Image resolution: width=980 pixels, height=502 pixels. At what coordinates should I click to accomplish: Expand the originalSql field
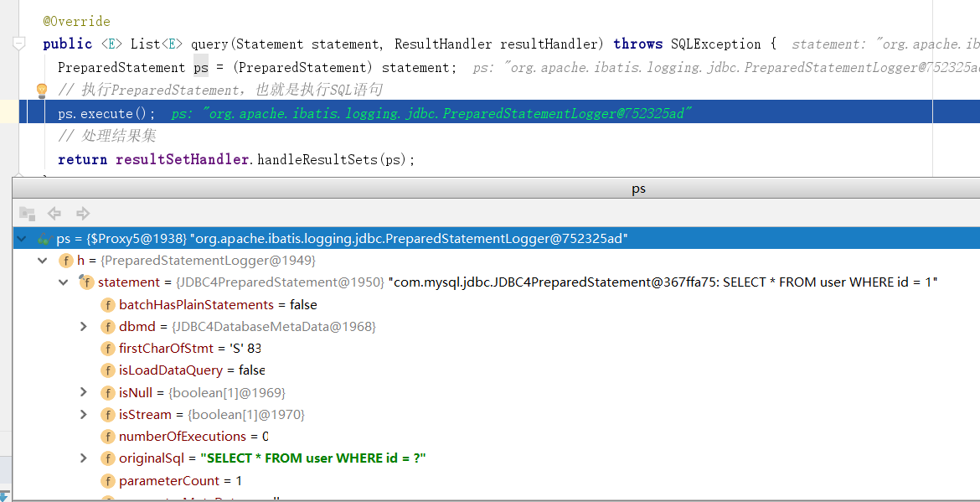pyautogui.click(x=84, y=458)
